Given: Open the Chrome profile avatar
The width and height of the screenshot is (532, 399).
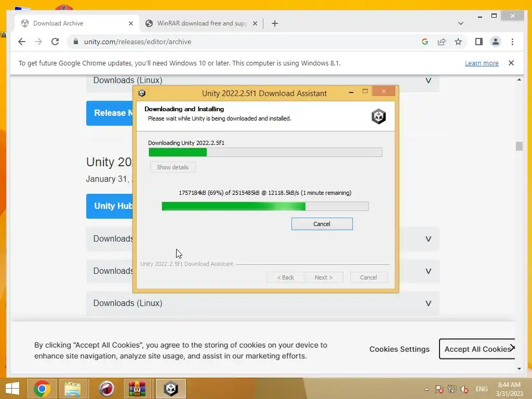Looking at the screenshot, I should pos(495,42).
